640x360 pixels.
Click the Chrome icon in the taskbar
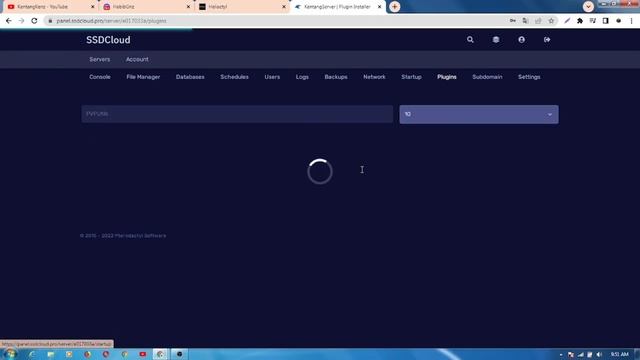click(x=160, y=354)
